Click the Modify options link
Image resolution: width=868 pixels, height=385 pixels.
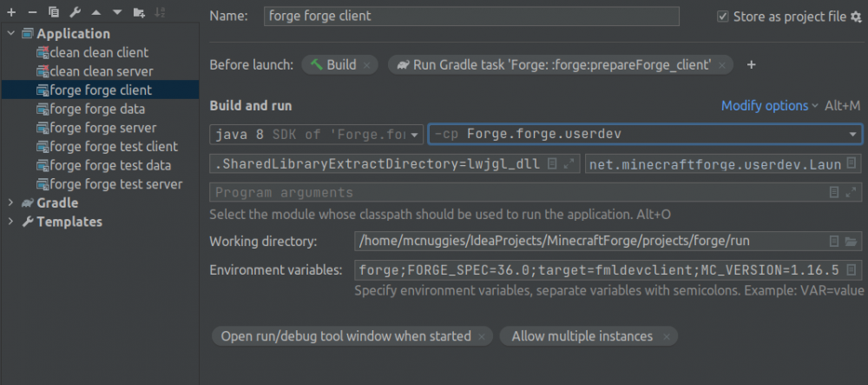click(x=769, y=105)
